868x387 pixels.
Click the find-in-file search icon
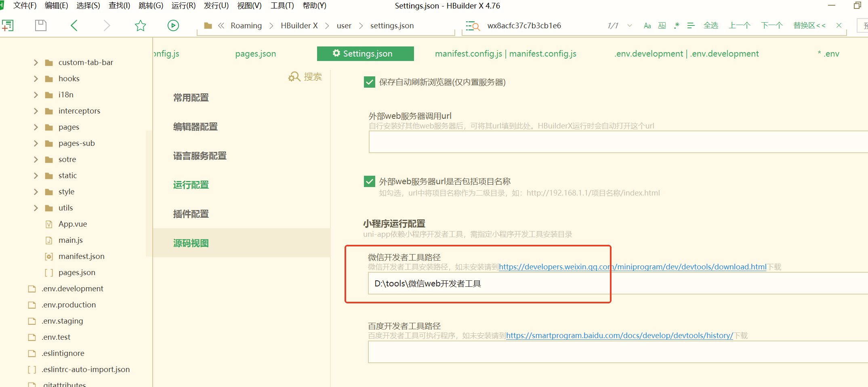coord(473,26)
